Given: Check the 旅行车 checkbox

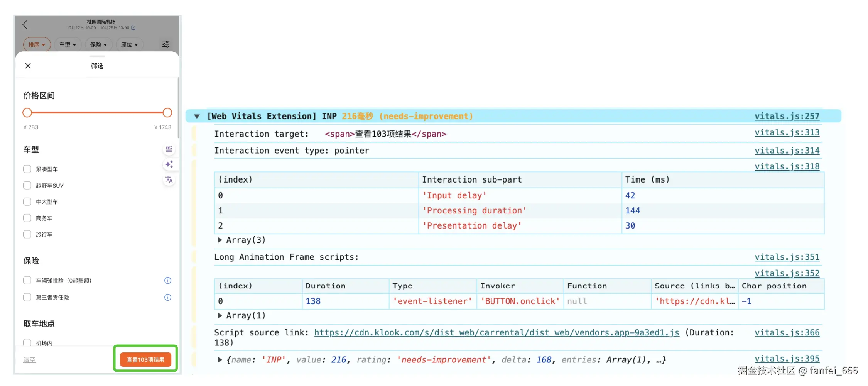Looking at the screenshot, I should tap(27, 234).
